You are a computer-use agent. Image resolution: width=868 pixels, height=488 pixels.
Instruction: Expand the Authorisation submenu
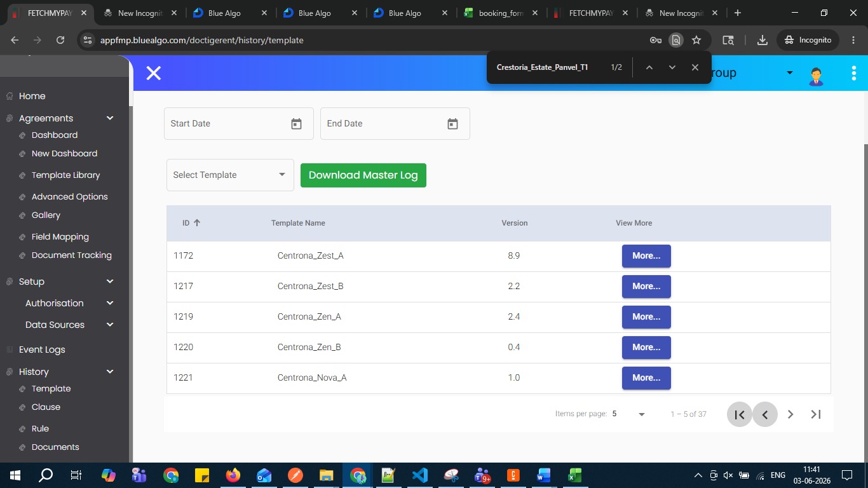110,303
